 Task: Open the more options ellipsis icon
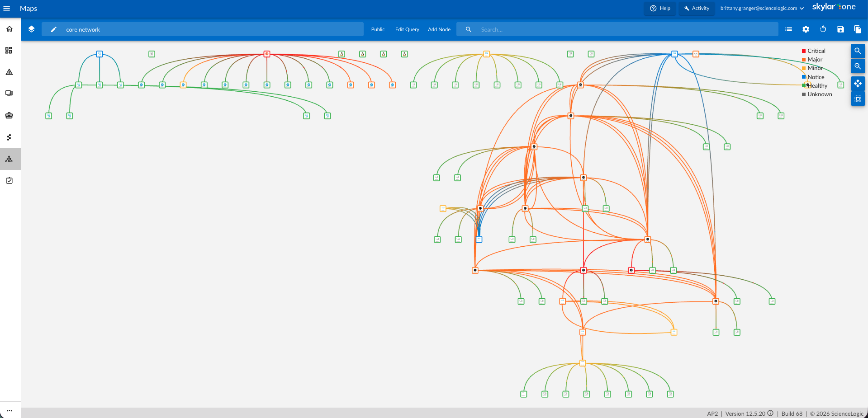coord(9,411)
